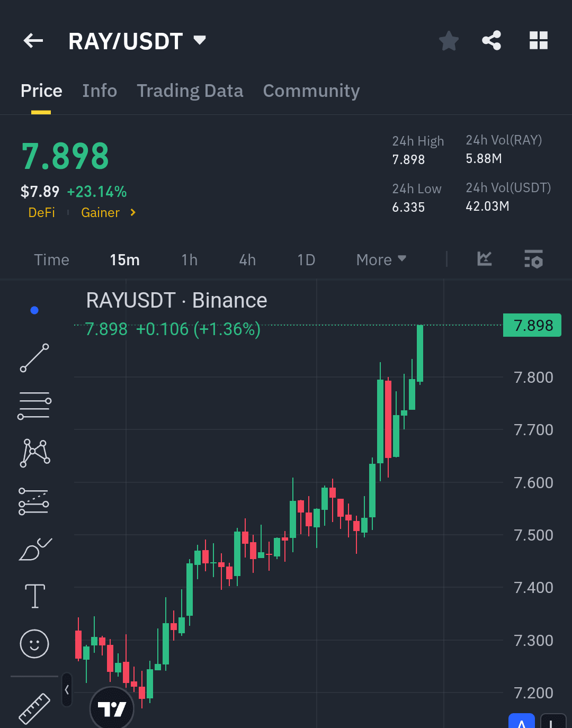Go to the Community tab
The width and height of the screenshot is (572, 728).
(311, 91)
